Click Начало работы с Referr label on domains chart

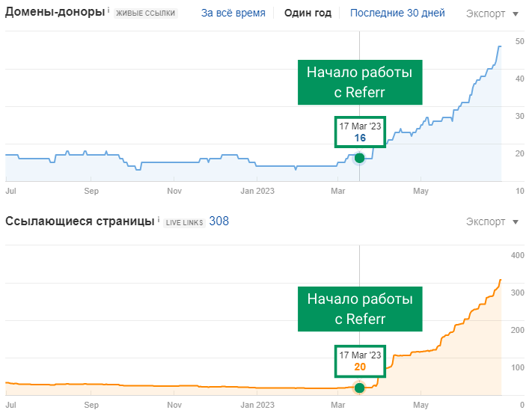tap(359, 82)
